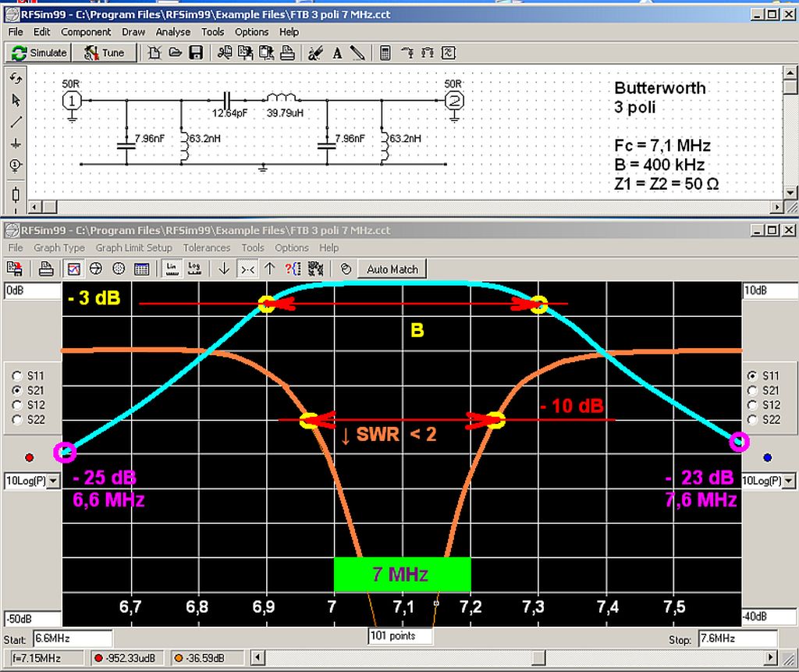Switch to rectangular graph view
Image resolution: width=799 pixels, height=672 pixels.
coord(74,268)
